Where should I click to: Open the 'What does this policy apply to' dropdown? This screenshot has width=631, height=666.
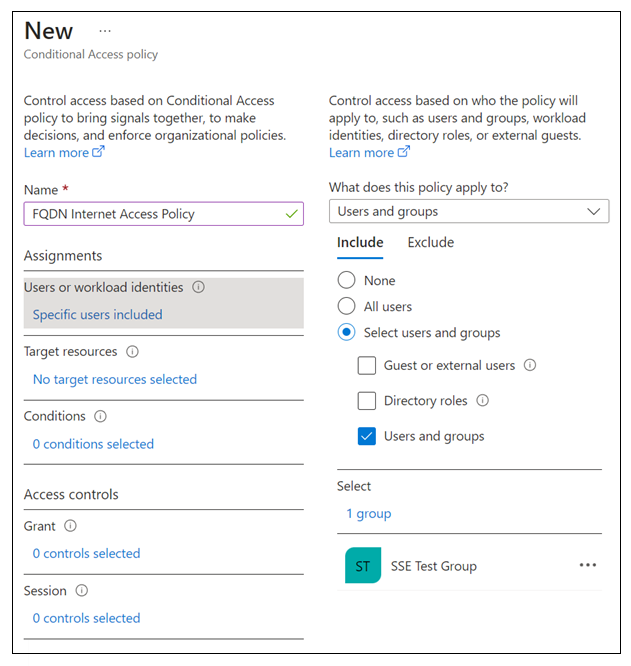(469, 211)
